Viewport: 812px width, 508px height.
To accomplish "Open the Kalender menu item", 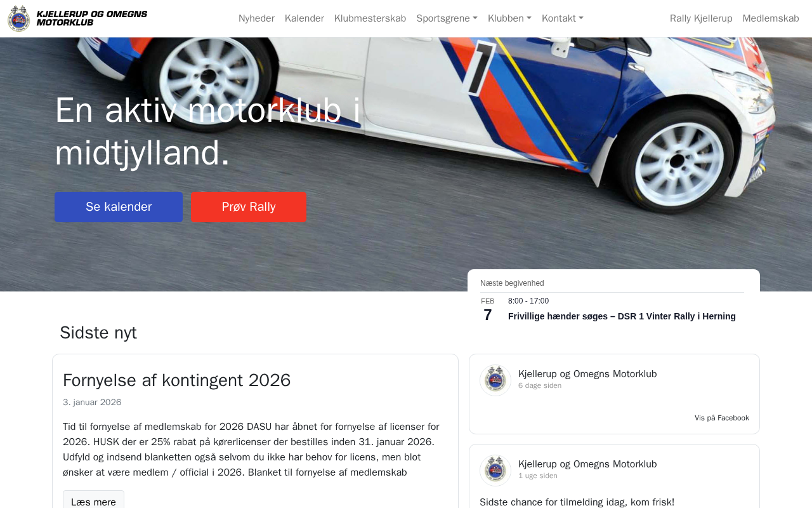I will coord(304,18).
